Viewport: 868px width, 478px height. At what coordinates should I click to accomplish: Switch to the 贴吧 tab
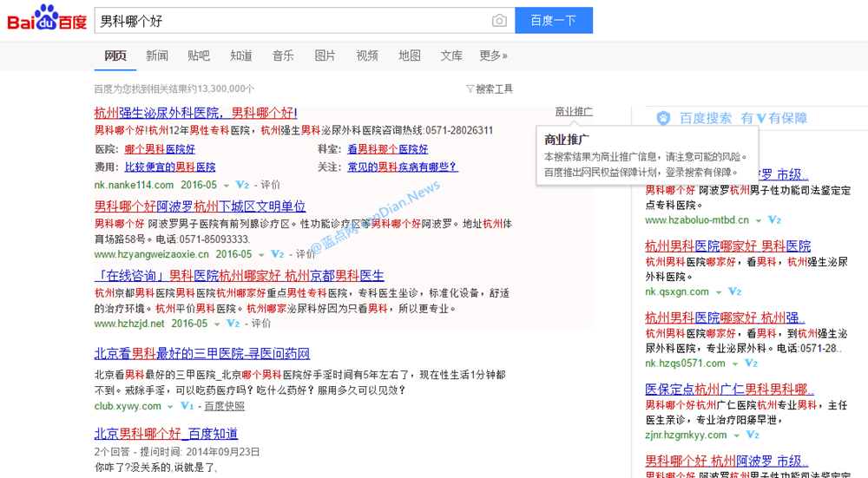click(199, 56)
